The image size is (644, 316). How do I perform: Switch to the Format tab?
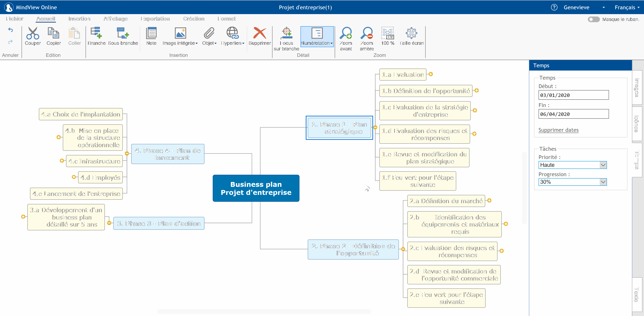pos(226,19)
